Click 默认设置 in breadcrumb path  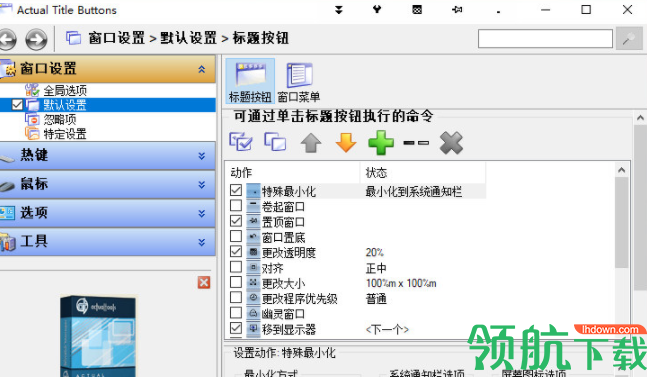(189, 38)
